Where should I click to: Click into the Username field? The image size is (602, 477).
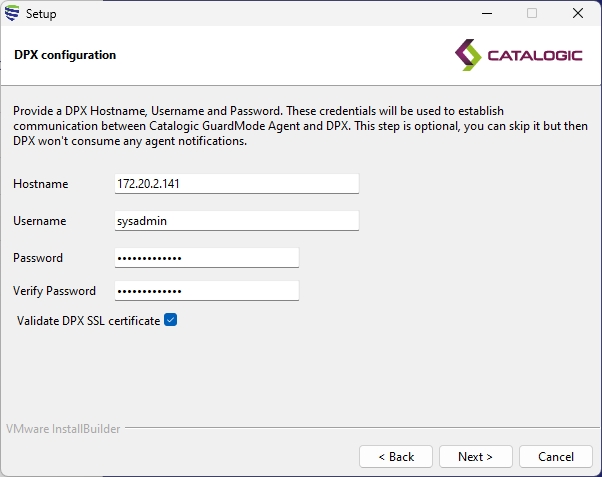click(236, 221)
